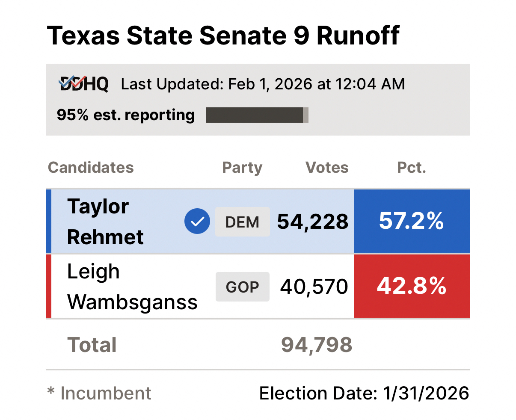
Task: Select the Party column header
Action: [242, 167]
